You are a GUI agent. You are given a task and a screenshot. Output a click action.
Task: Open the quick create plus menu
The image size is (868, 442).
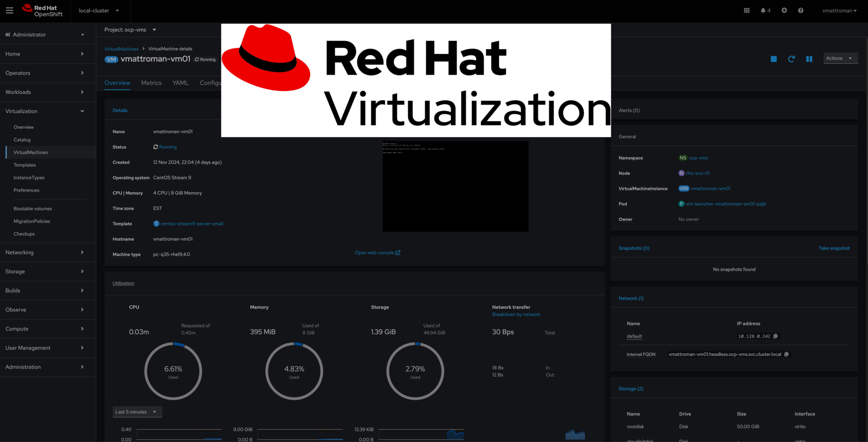click(x=784, y=10)
